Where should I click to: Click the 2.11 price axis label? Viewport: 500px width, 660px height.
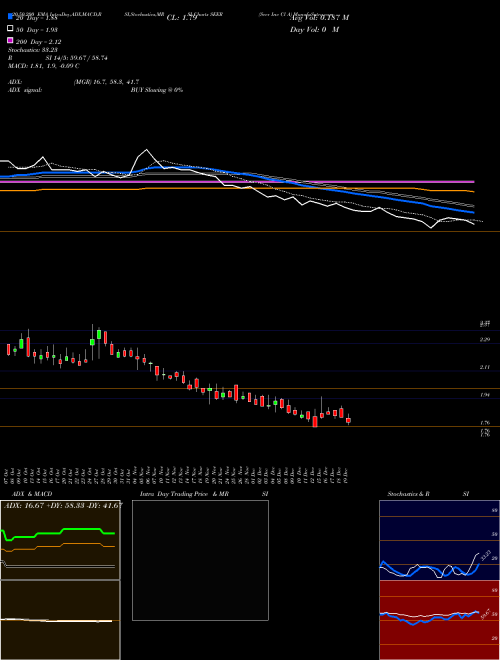[x=484, y=367]
